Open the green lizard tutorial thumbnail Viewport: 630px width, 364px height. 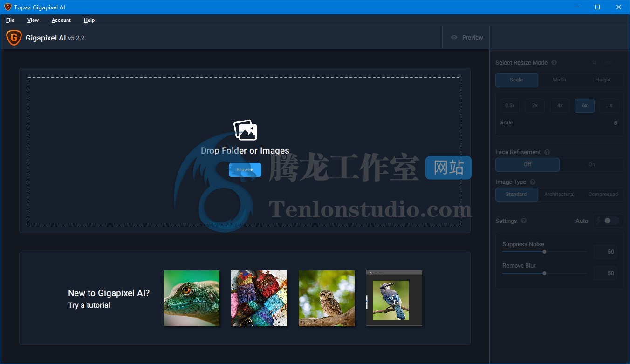(x=192, y=298)
